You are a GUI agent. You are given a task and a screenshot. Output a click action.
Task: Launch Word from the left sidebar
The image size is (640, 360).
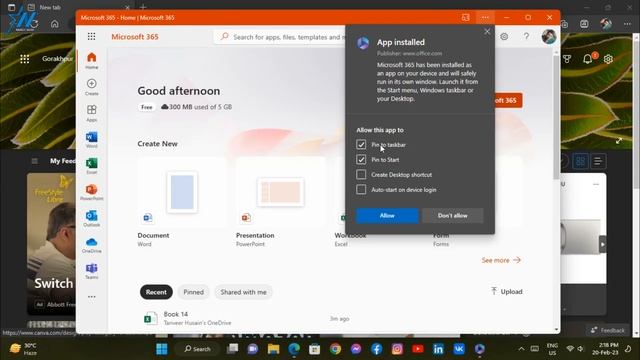(91, 140)
